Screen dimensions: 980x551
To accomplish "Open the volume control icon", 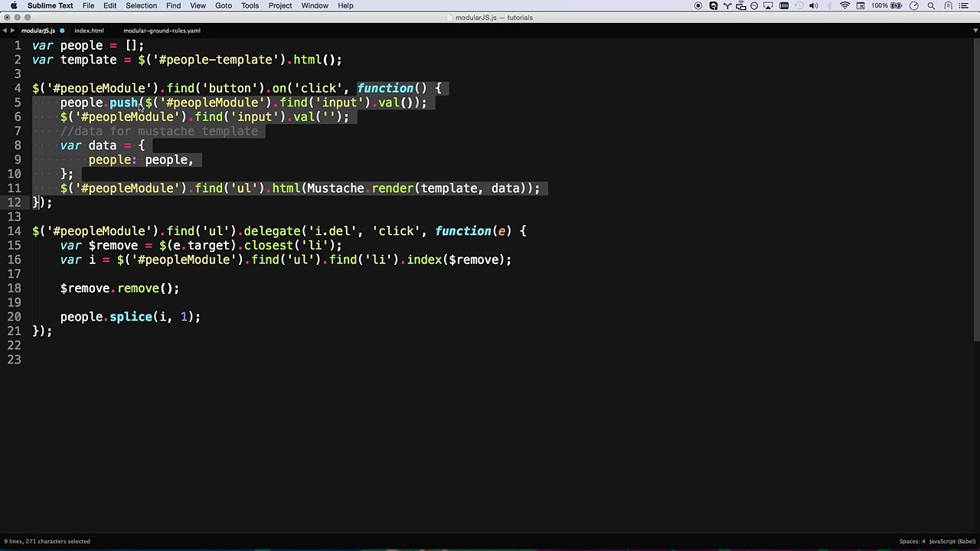I will coord(813,5).
